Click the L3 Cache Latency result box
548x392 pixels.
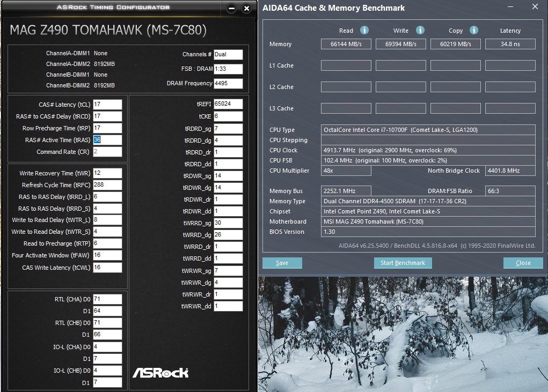pos(510,108)
